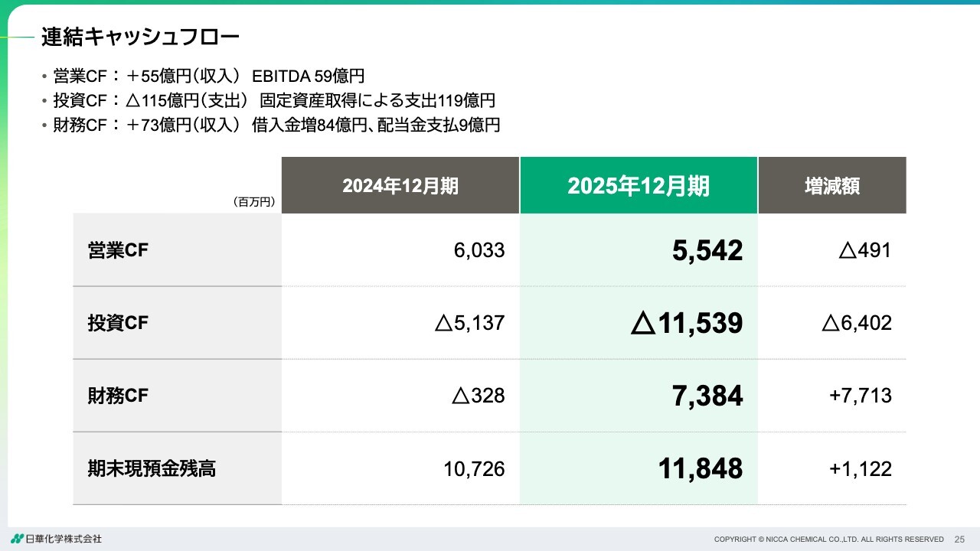Click the copyright notice text
980x551 pixels.
click(x=828, y=540)
